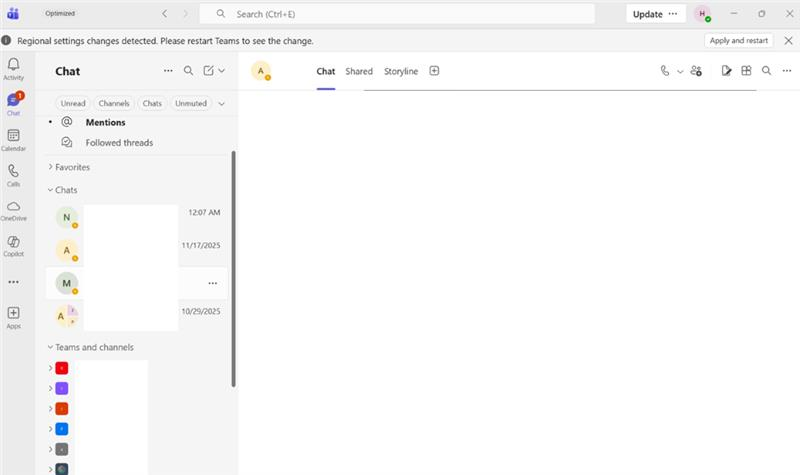Click the Update button
Viewport: 800px width, 475px height.
pos(647,14)
